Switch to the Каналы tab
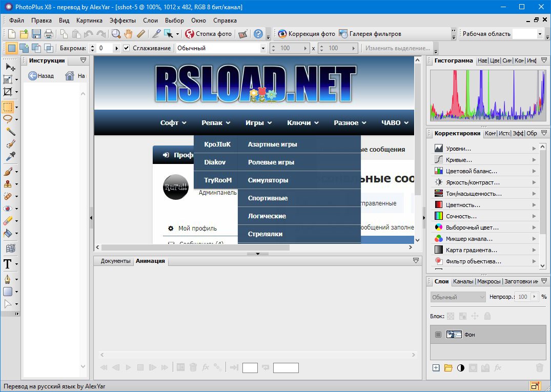Image resolution: width=551 pixels, height=392 pixels. (463, 281)
